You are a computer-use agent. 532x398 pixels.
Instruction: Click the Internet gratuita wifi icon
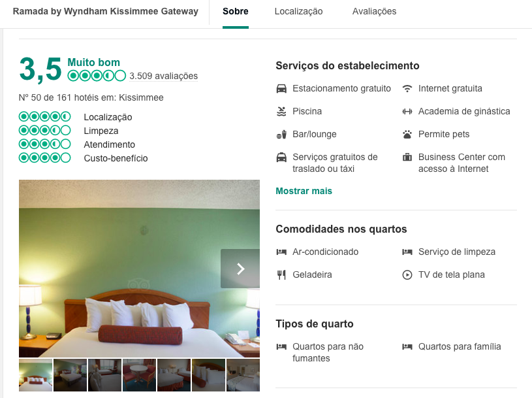406,88
